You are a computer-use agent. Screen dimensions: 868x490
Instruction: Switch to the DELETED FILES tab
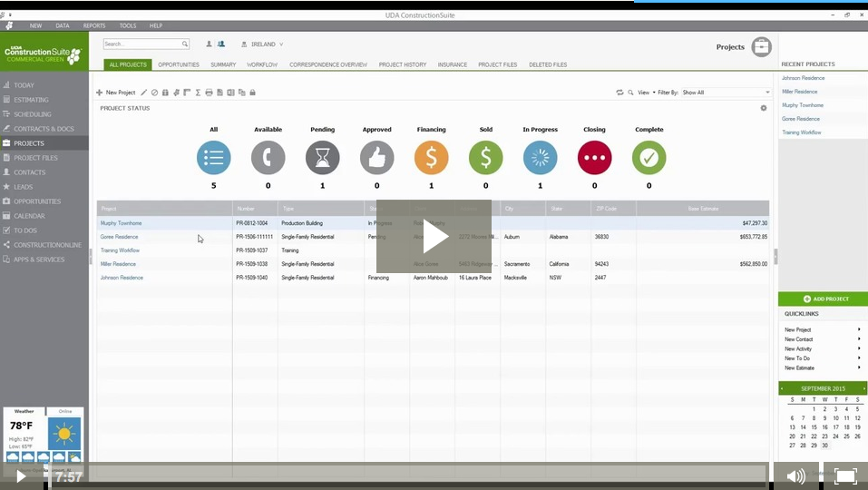[548, 64]
